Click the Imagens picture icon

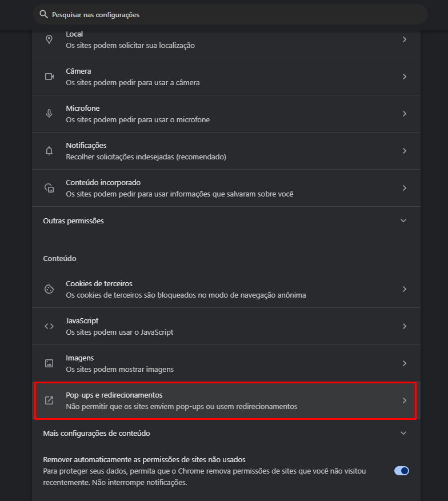point(49,363)
